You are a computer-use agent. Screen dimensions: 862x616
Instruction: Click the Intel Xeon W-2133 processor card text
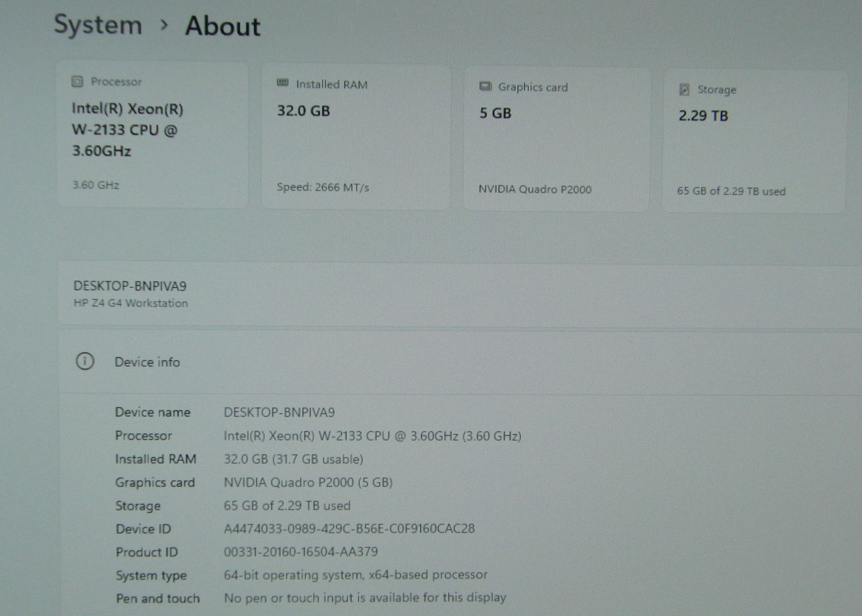[x=127, y=130]
